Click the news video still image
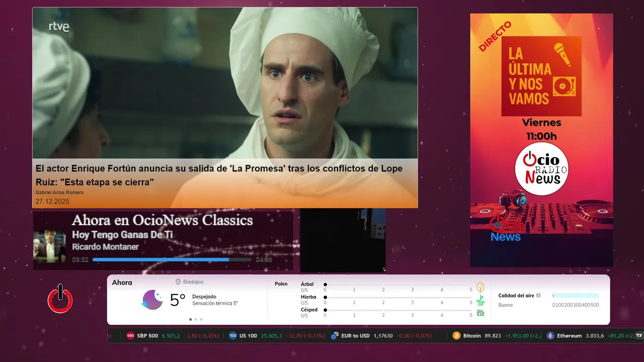The image size is (644, 362). pyautogui.click(x=225, y=83)
